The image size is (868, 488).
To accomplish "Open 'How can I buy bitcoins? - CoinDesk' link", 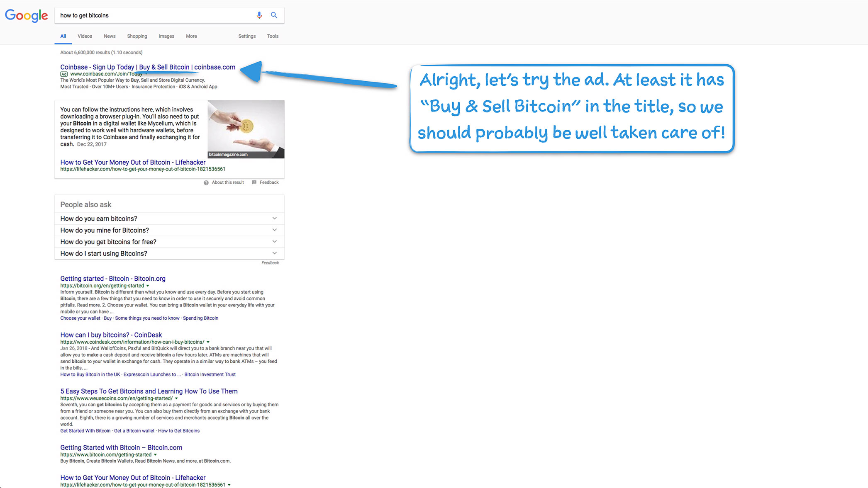I will pyautogui.click(x=111, y=335).
